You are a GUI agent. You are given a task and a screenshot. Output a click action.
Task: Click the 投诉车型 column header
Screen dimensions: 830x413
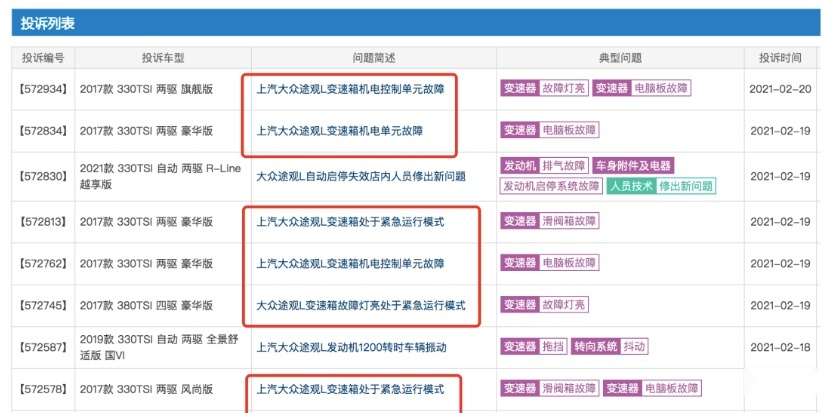163,58
